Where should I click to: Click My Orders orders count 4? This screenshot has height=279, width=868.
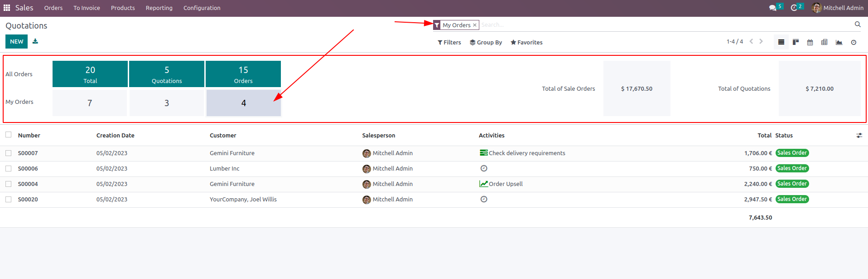click(244, 103)
